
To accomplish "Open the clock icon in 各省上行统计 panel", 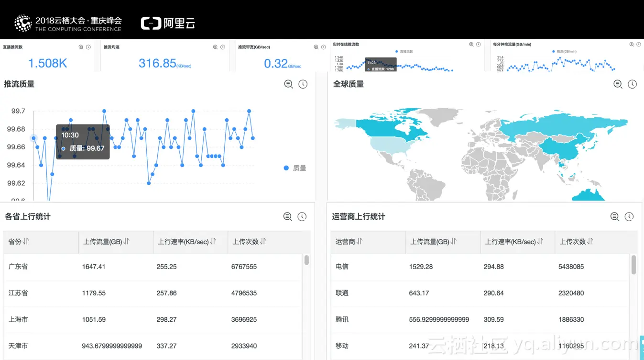I will point(302,216).
